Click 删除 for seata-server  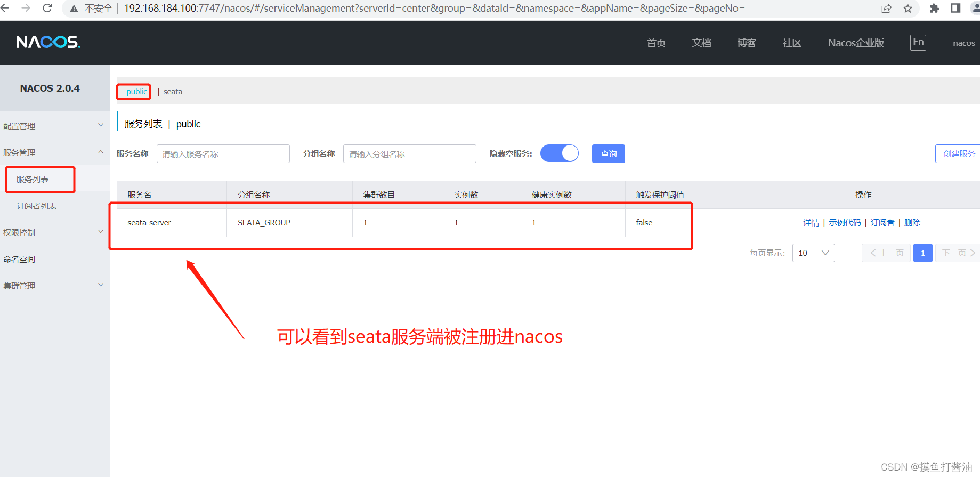click(912, 222)
